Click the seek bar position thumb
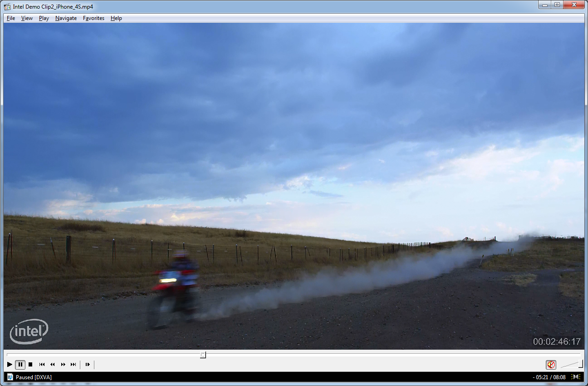 click(203, 355)
